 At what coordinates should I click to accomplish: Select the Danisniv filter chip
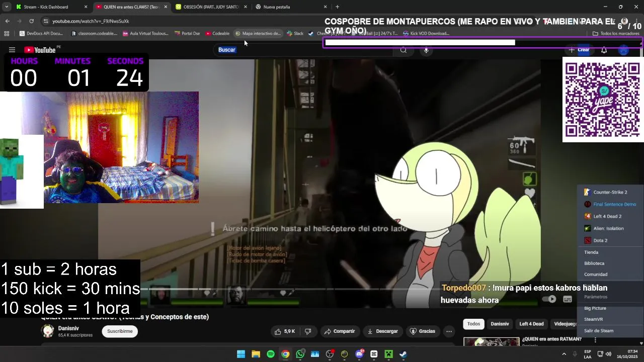coord(500,324)
